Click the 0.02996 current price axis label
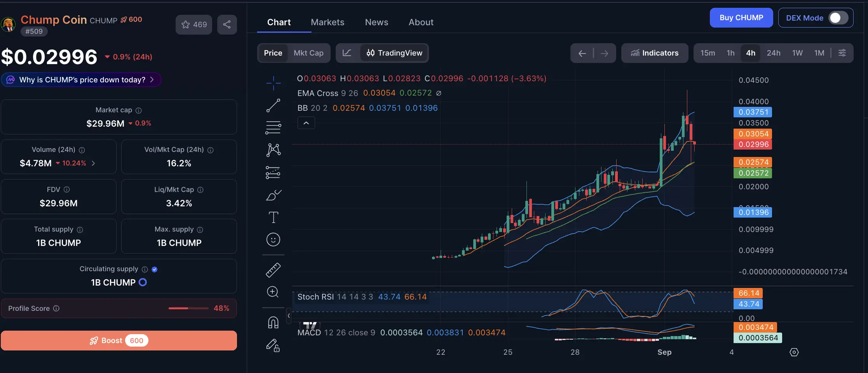 pyautogui.click(x=753, y=145)
